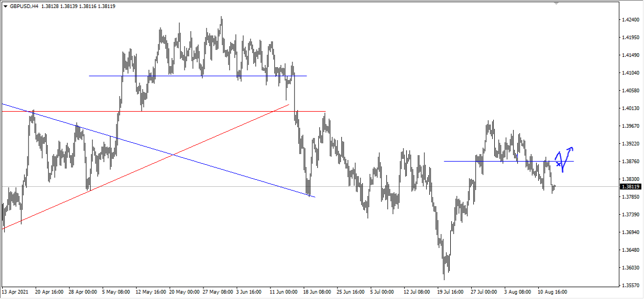The height and width of the screenshot is (299, 644).
Task: Click the 1.39670 price axis label
Action: [630, 126]
